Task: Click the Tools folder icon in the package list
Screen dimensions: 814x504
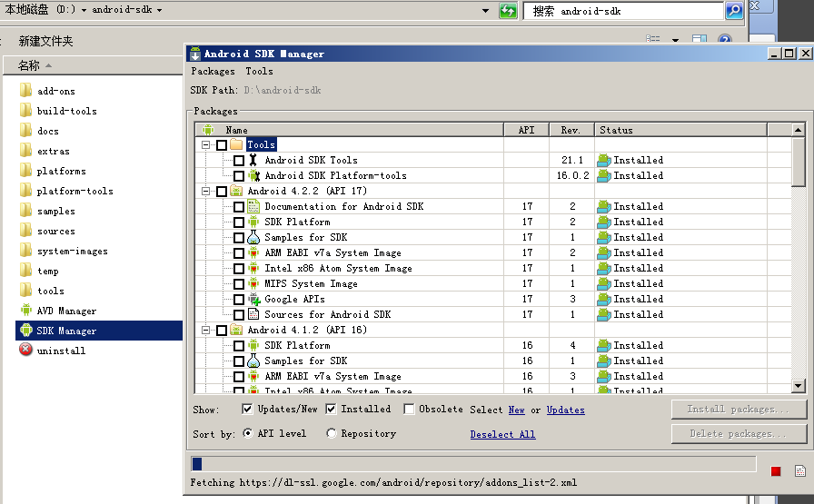Action: pos(236,144)
